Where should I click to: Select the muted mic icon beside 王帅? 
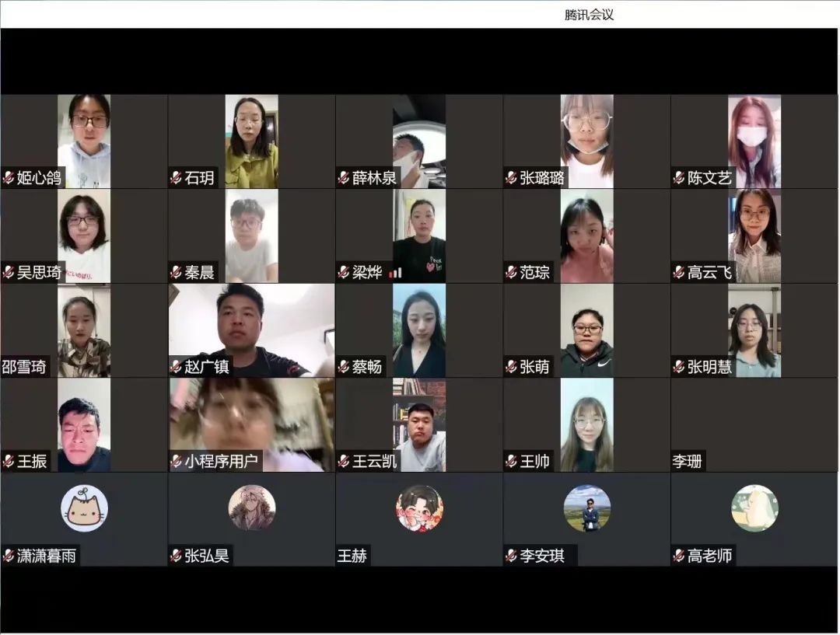511,461
